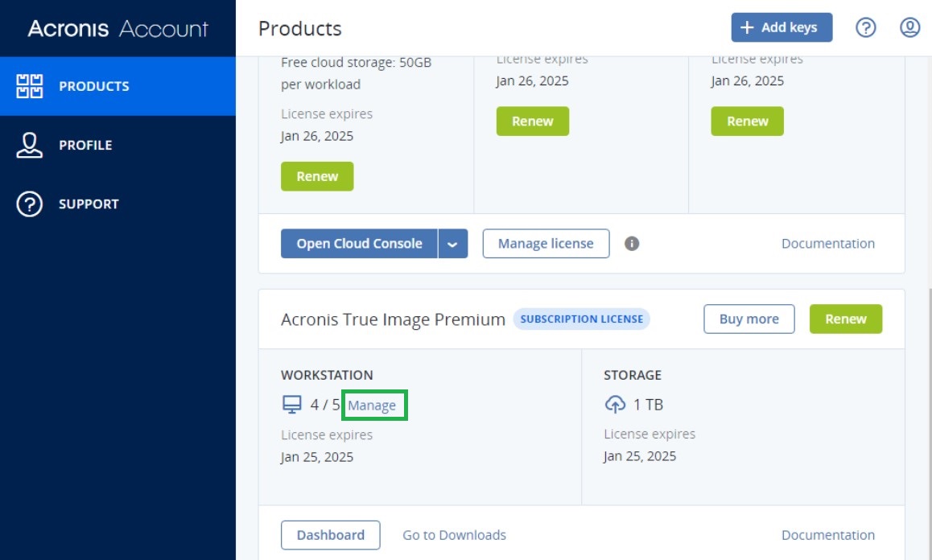Select the Profile person icon

(29, 145)
